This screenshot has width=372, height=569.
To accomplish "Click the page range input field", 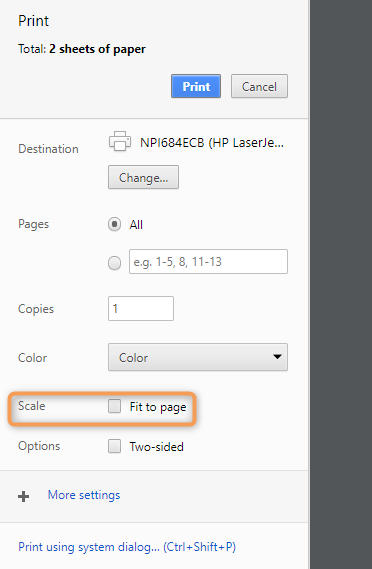I will [x=208, y=261].
